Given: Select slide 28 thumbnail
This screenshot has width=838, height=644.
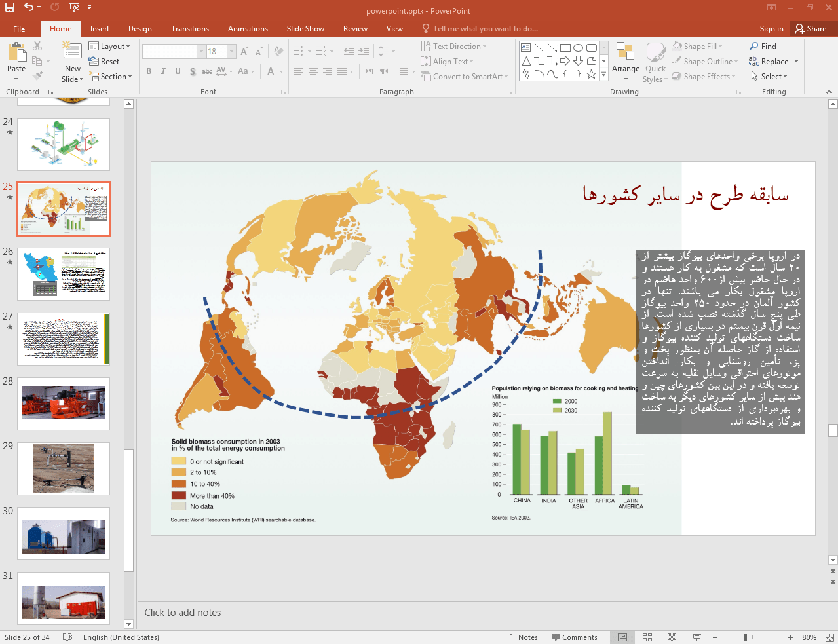Looking at the screenshot, I should point(64,403).
